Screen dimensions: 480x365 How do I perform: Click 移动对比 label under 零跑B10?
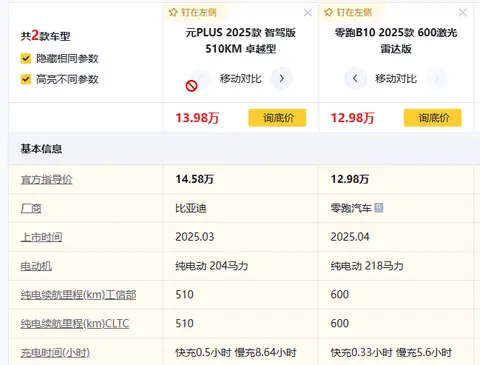(x=396, y=79)
